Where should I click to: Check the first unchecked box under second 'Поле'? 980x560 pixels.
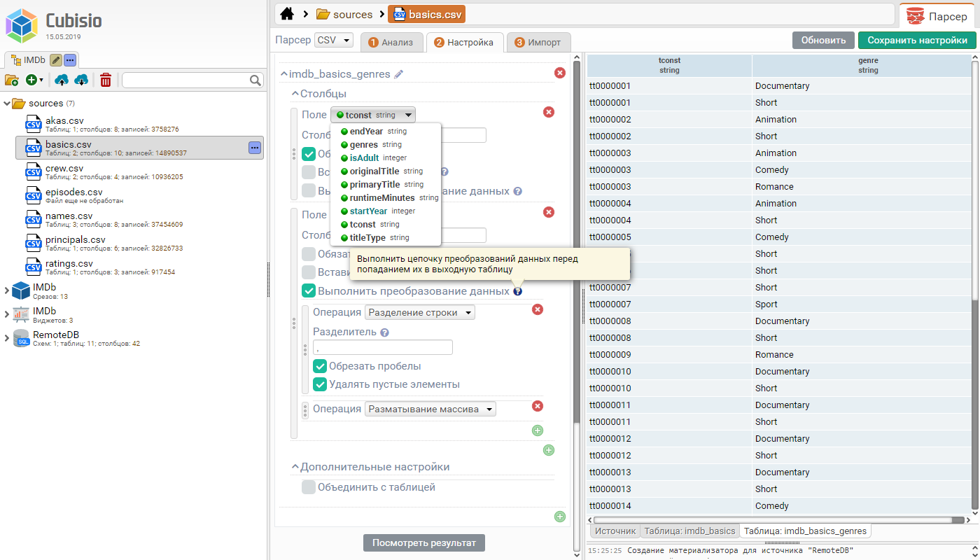[x=309, y=254]
